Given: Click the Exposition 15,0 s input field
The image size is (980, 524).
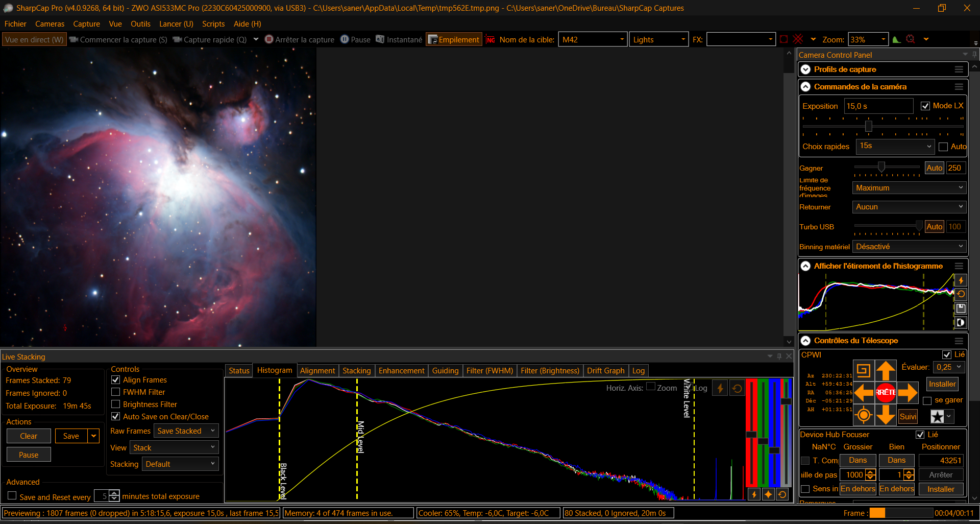Looking at the screenshot, I should [x=878, y=106].
